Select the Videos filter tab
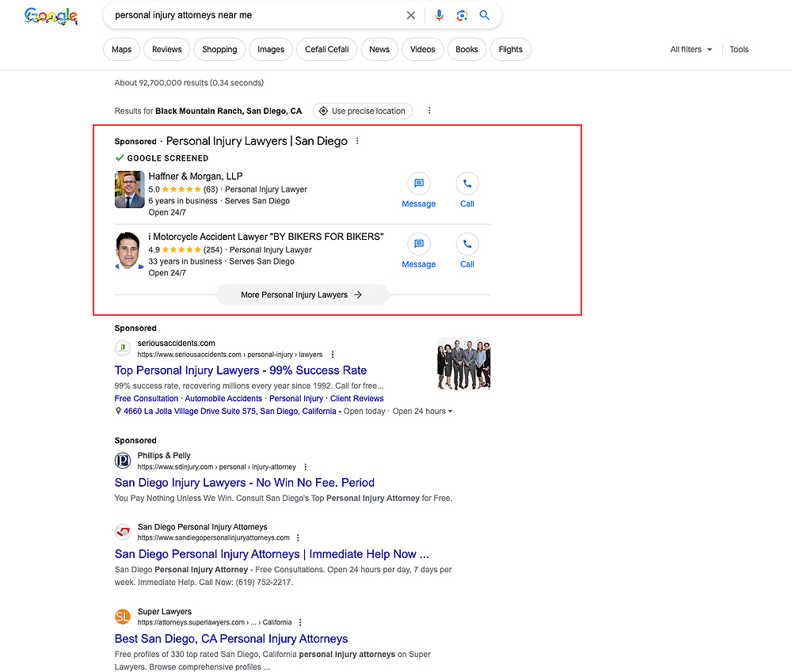This screenshot has height=672, width=792. click(423, 50)
